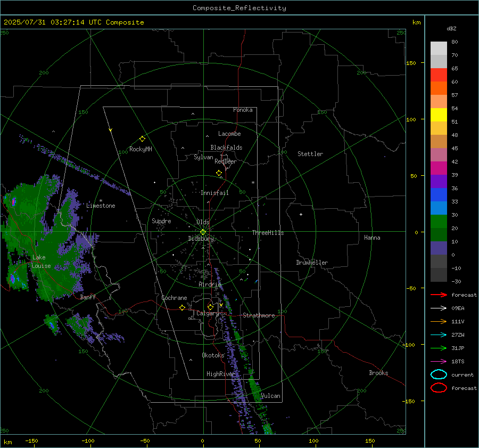Pick the cyan 27ZW arrow in the legend
Image resolution: width=479 pixels, height=448 pixels.
(x=439, y=335)
